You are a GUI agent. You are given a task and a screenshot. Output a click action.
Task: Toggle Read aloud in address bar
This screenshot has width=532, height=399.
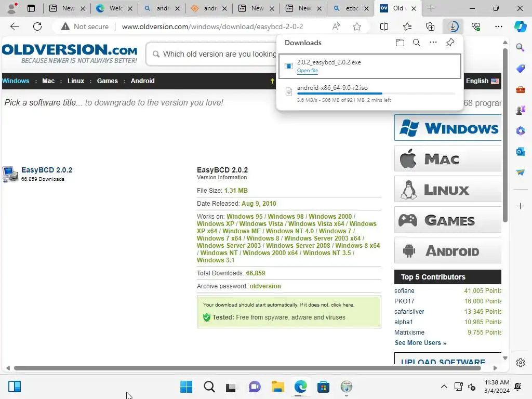pos(336,26)
